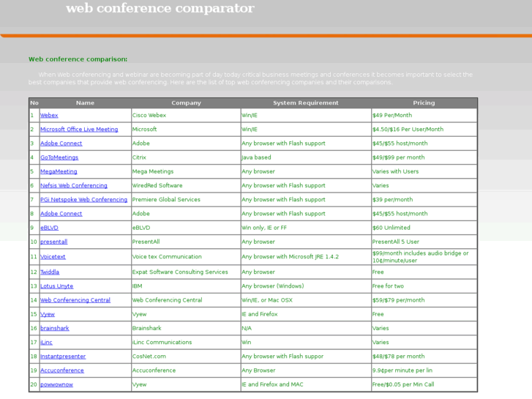Image resolution: width=532 pixels, height=399 pixels.
Task: Open the Voicetext link
Action: click(x=53, y=257)
